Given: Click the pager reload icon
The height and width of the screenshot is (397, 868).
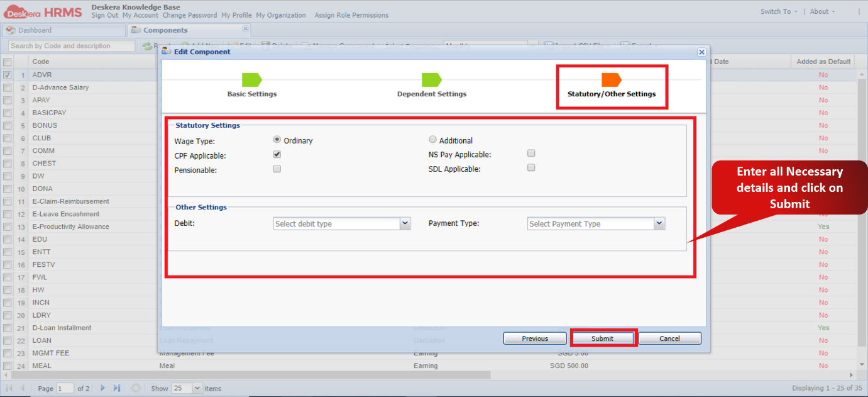Looking at the screenshot, I should click(136, 388).
